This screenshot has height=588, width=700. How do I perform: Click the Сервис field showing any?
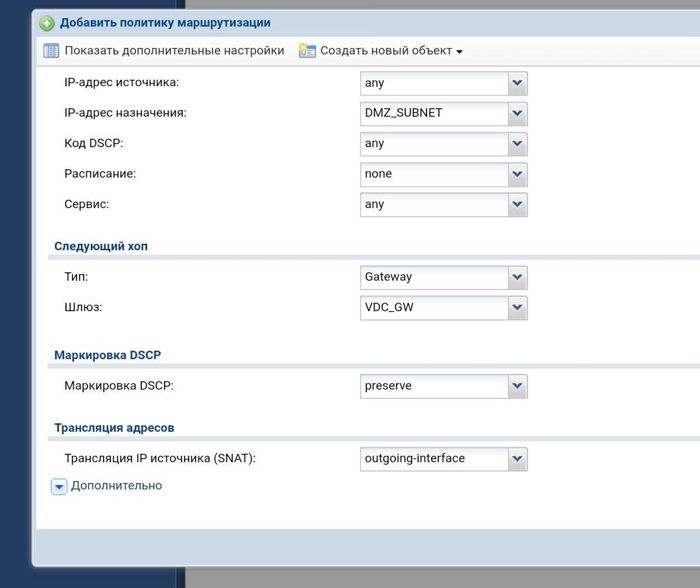pyautogui.click(x=434, y=204)
